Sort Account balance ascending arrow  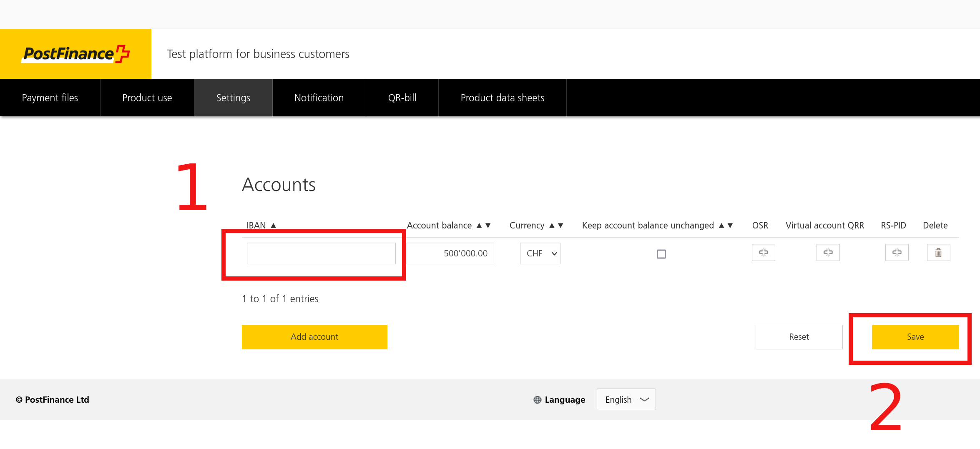479,226
